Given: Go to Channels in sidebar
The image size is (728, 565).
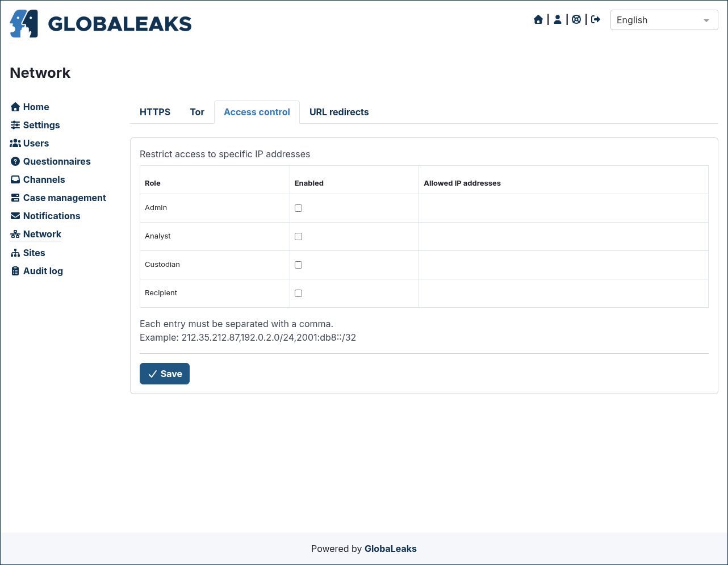Looking at the screenshot, I should [38, 179].
